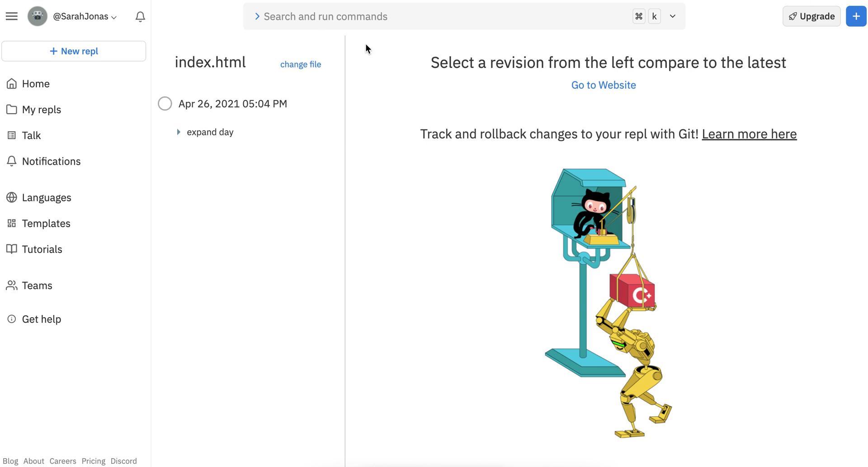
Task: Expand the command bar dropdown chevron
Action: click(672, 16)
